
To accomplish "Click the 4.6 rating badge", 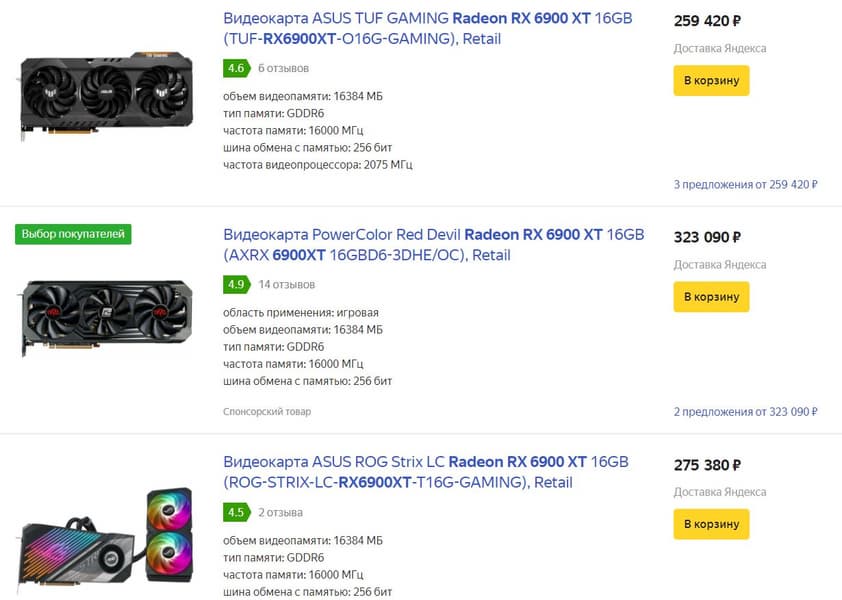I will click(x=236, y=69).
